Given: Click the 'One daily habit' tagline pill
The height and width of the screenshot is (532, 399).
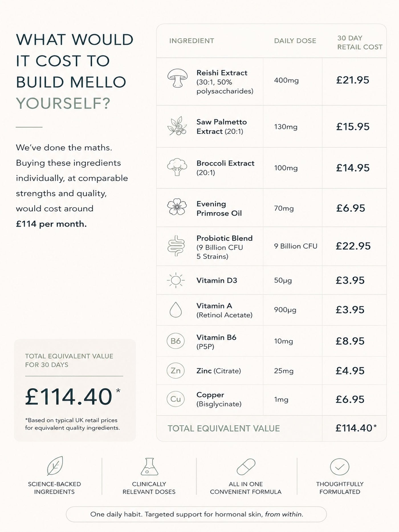Looking at the screenshot, I should tap(196, 514).
